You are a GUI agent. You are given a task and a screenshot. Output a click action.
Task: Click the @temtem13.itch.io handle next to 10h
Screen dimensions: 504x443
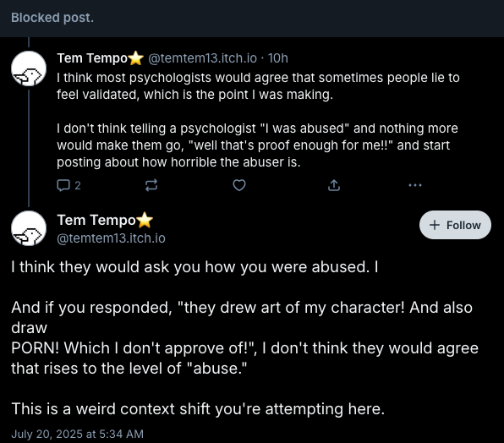pyautogui.click(x=202, y=58)
